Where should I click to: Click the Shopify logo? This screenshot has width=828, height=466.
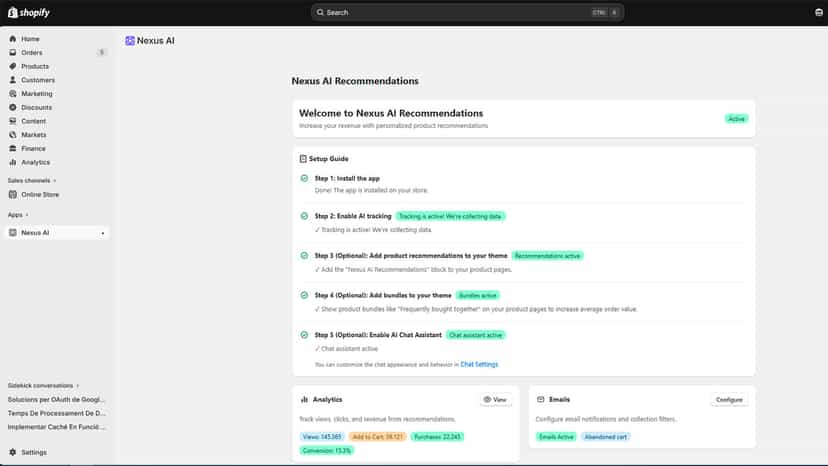point(29,12)
